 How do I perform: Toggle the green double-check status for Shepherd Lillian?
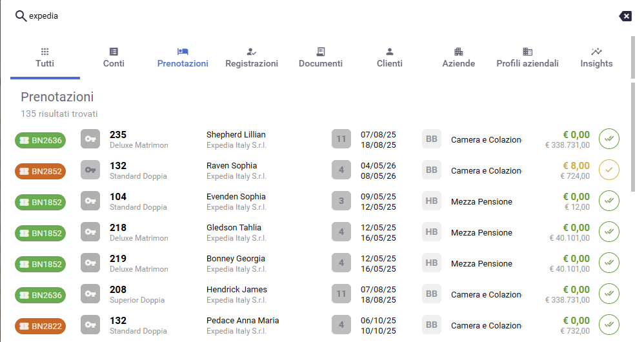609,139
